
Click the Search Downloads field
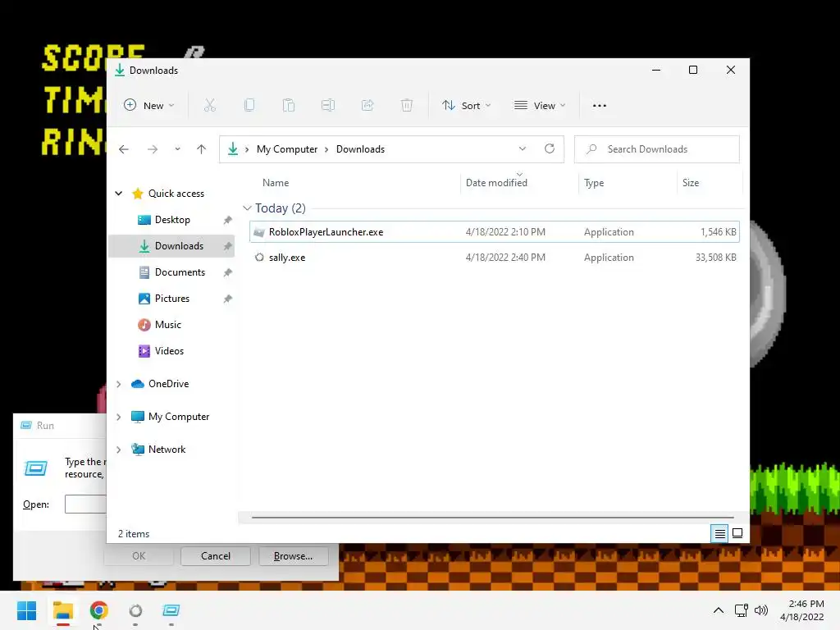point(657,149)
